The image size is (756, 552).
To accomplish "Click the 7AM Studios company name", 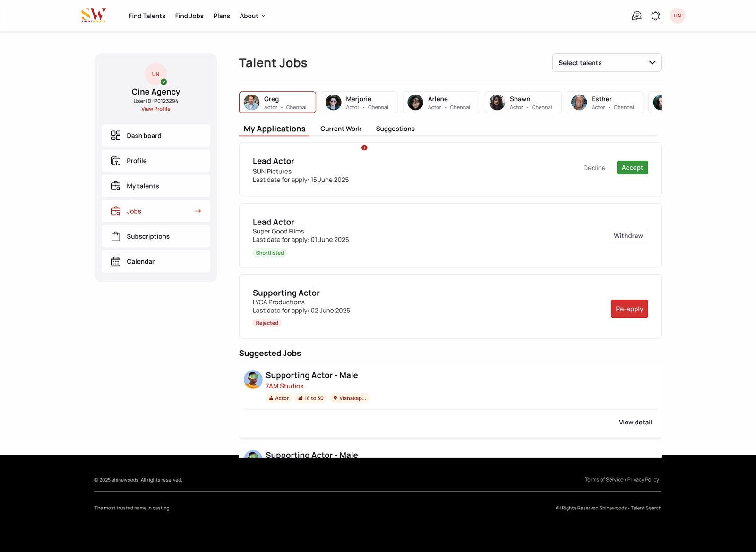I will (x=284, y=386).
